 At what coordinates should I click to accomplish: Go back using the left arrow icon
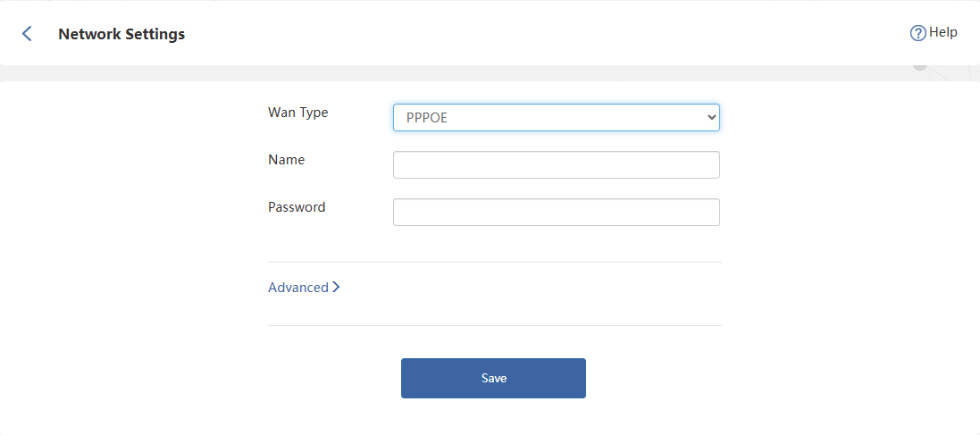[x=27, y=34]
